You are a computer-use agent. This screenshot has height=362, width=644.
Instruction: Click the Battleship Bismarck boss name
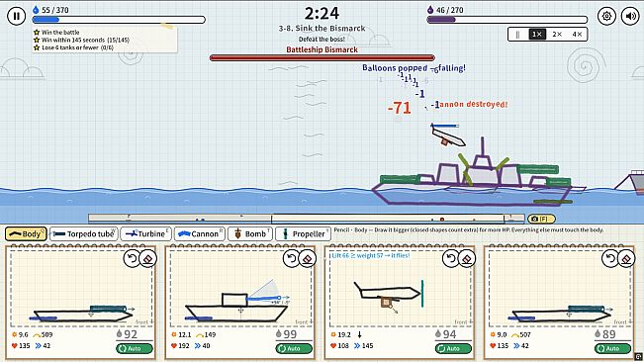pos(322,49)
